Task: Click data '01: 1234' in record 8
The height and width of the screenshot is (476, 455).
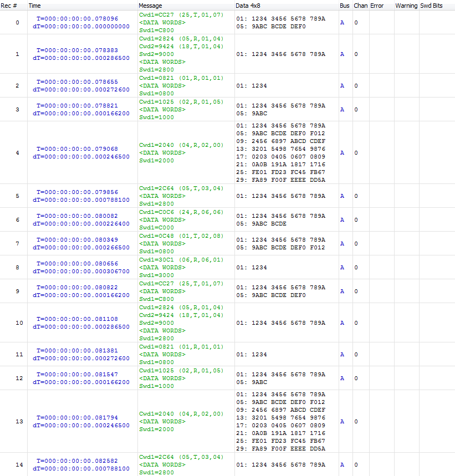Action: 252,268
